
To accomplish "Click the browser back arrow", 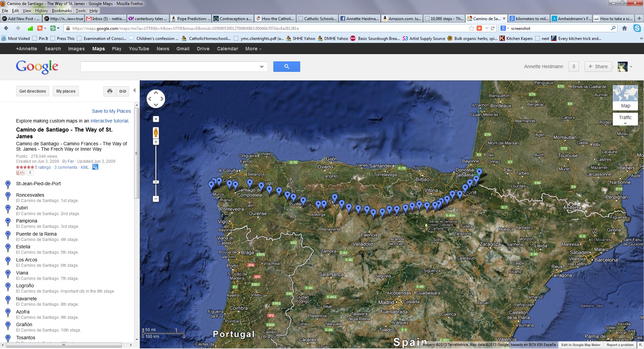I will click(6, 28).
